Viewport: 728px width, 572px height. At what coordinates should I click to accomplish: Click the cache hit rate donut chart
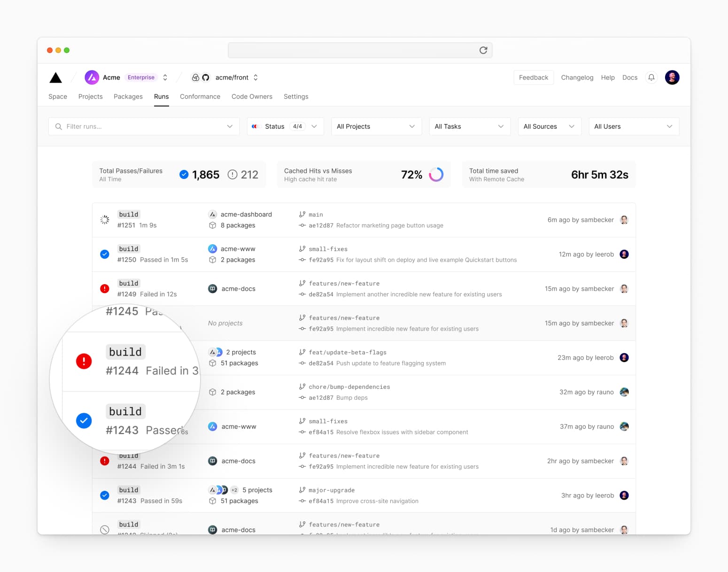click(436, 175)
